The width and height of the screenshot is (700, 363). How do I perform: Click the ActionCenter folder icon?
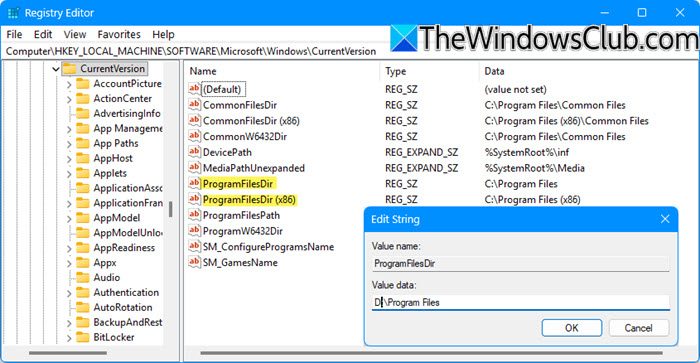83,99
